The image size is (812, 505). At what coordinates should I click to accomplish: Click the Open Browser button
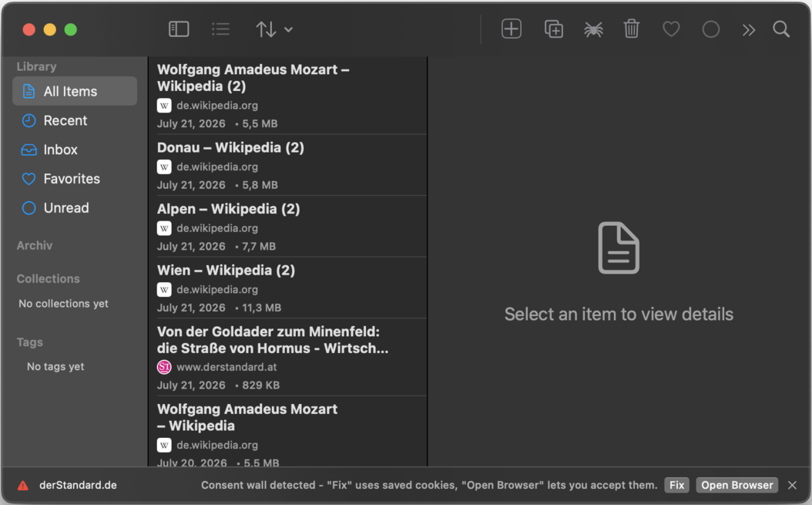737,485
